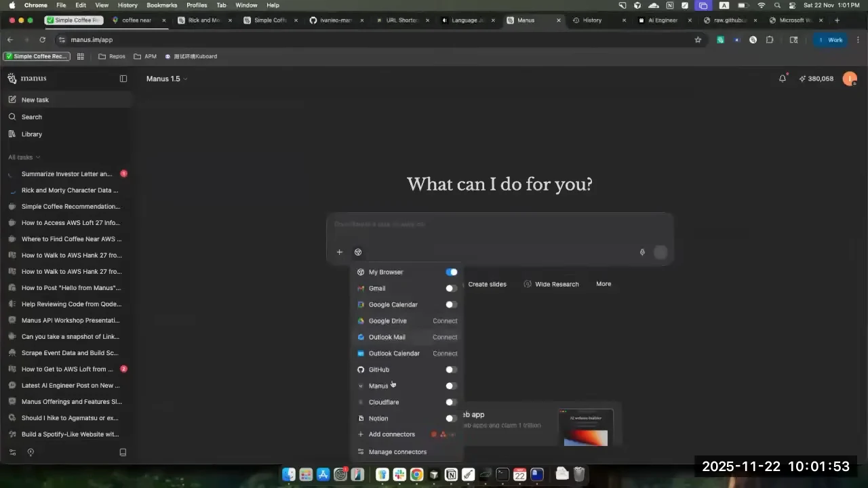Enable the Notion connector toggle

(451, 418)
